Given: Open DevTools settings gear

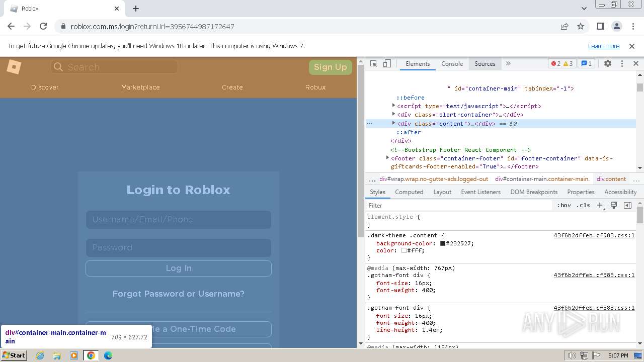Looking at the screenshot, I should (x=608, y=64).
